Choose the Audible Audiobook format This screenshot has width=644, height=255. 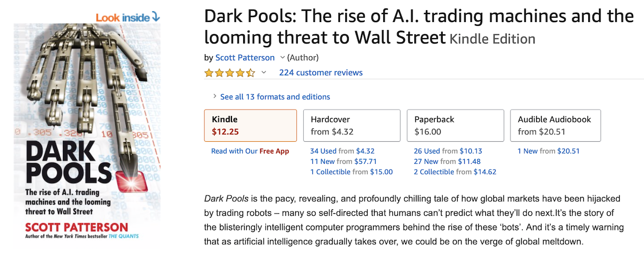pos(559,125)
